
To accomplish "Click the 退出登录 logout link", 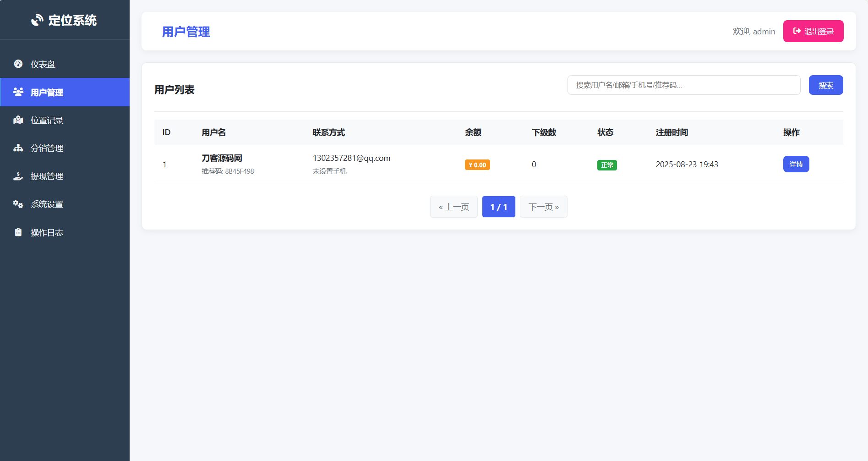I will pyautogui.click(x=813, y=31).
